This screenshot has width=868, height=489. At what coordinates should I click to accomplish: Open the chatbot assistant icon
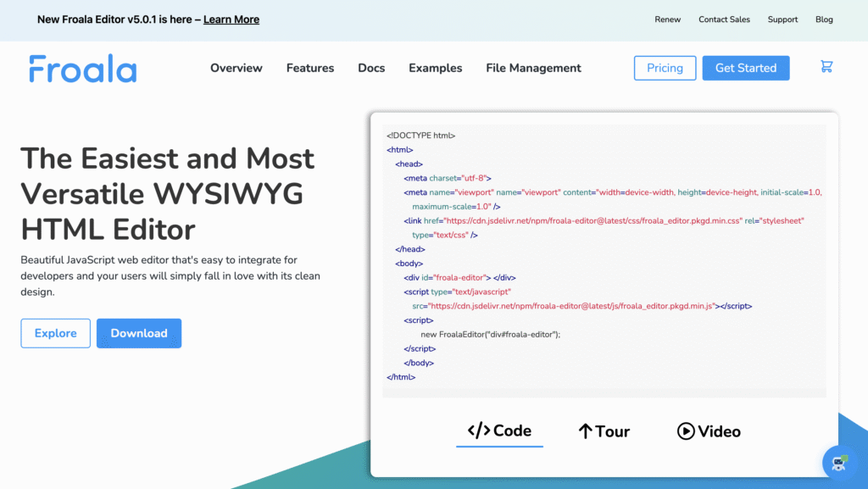pos(839,463)
